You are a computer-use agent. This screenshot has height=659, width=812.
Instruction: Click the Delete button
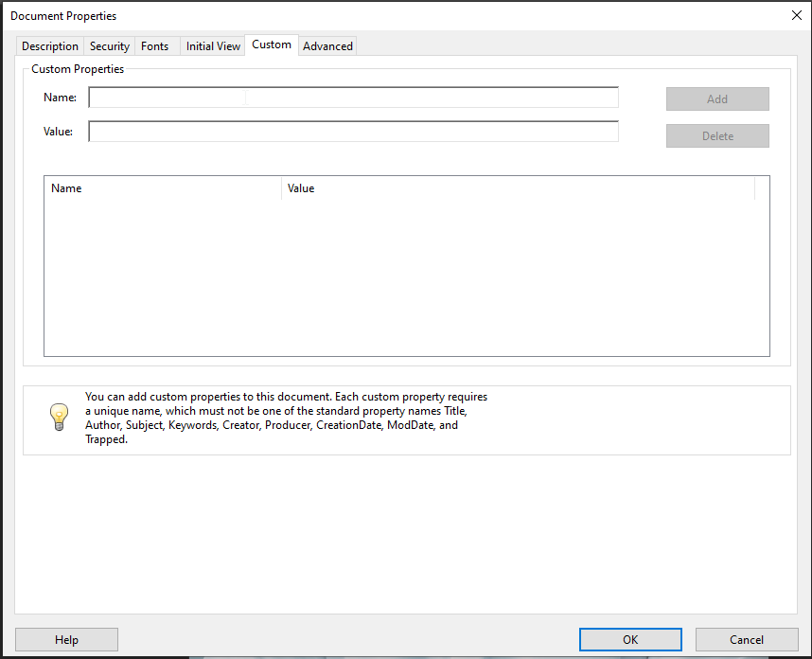click(717, 136)
